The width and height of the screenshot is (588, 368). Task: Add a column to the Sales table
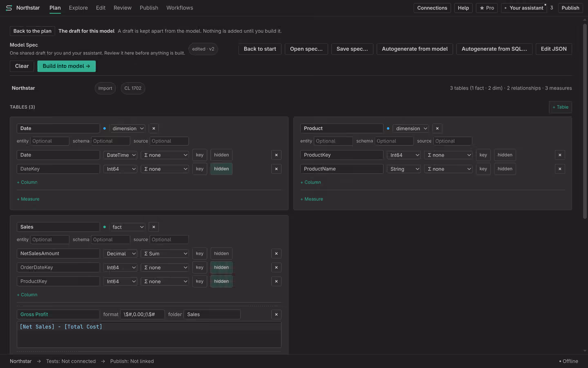(27, 295)
